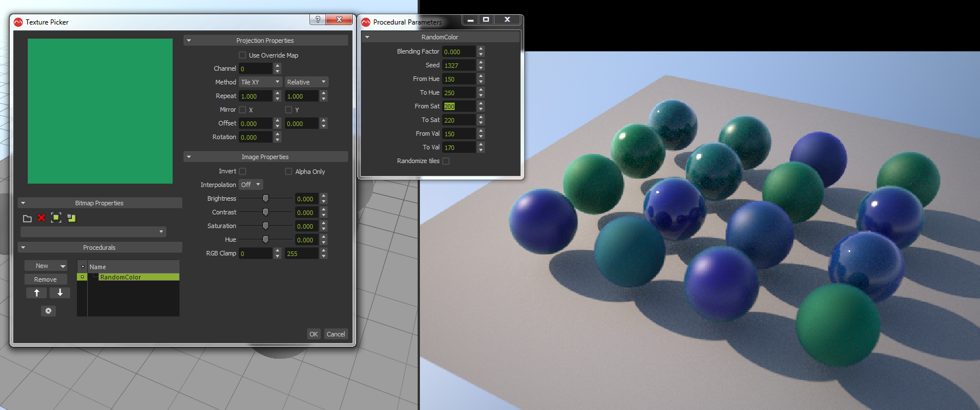
Task: Click the Name column header
Action: 134,266
